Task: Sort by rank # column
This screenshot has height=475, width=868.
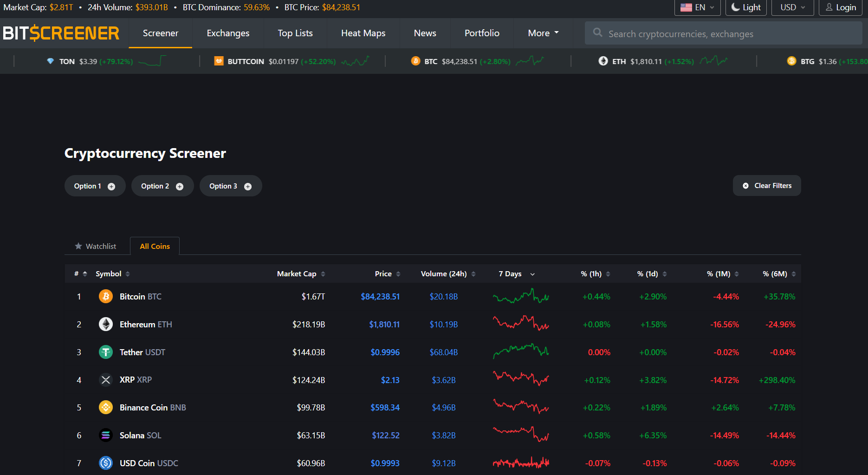Action: (81, 274)
